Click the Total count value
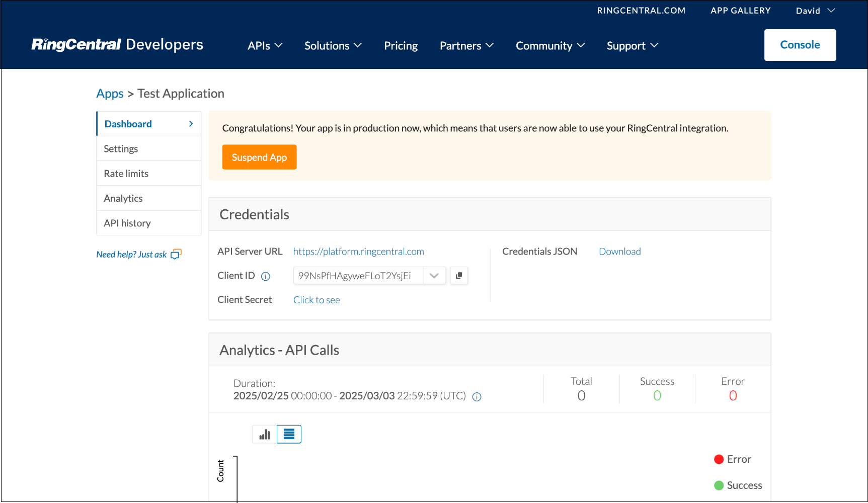868x503 pixels. coord(581,396)
